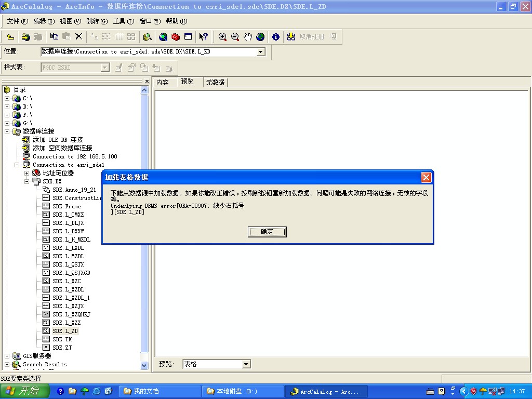Image resolution: width=532 pixels, height=399 pixels.
Task: Open the 位置 location dropdown
Action: (260, 52)
